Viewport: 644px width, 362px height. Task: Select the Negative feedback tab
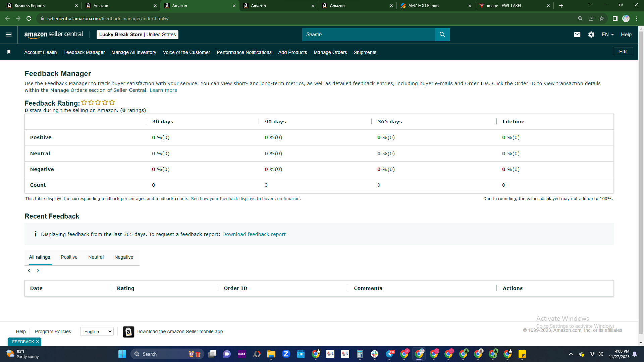coord(124,257)
